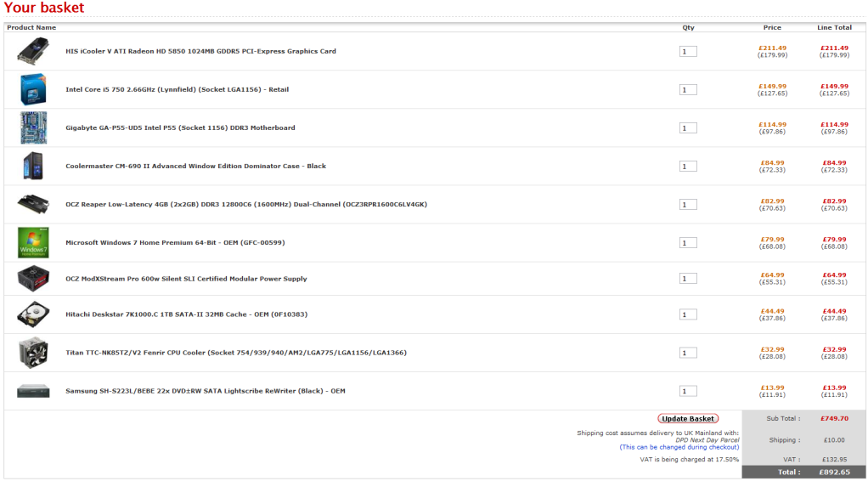Select Titan Fenrir cooler price £32.99

click(772, 349)
